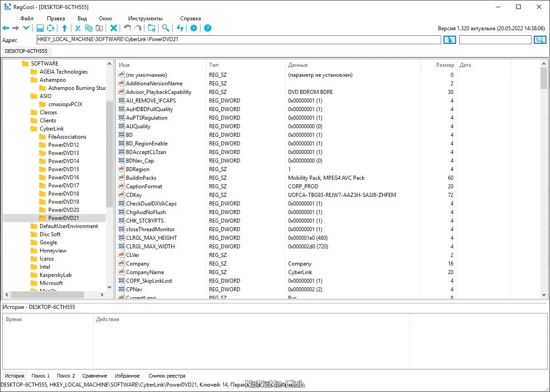Select the SOFTWARE key in the tree

44,64
